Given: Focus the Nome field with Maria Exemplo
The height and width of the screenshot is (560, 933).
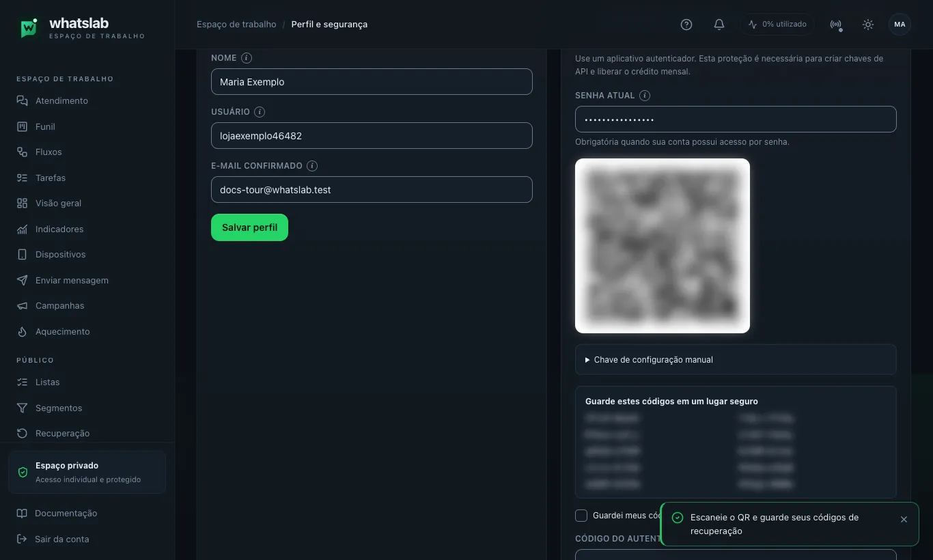Looking at the screenshot, I should [x=372, y=82].
